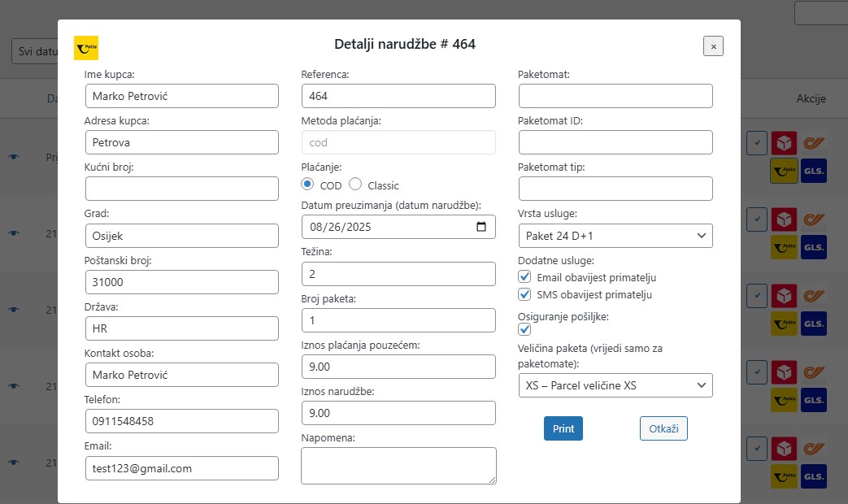Disable the Osiguranje pošiljke checkbox
The height and width of the screenshot is (504, 848).
[x=524, y=329]
